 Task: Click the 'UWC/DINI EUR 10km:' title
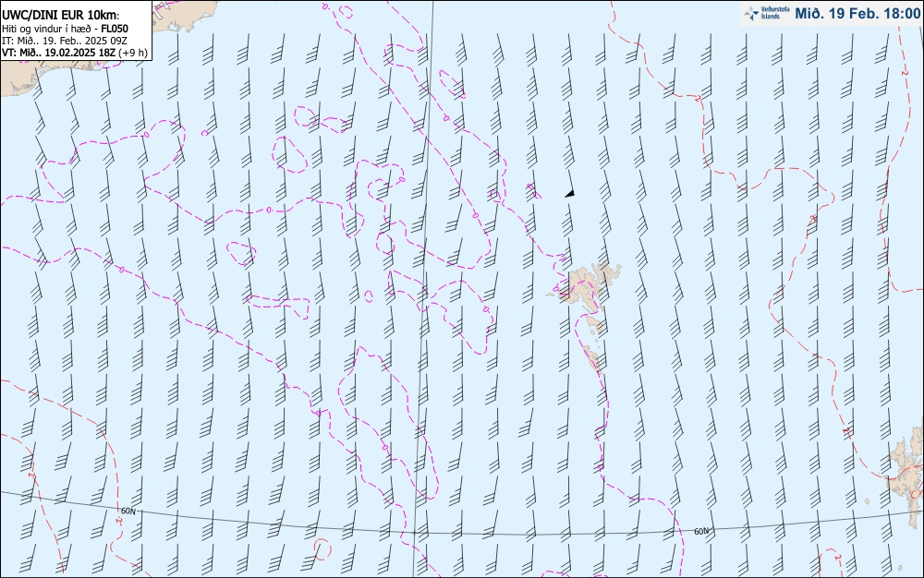(x=60, y=16)
